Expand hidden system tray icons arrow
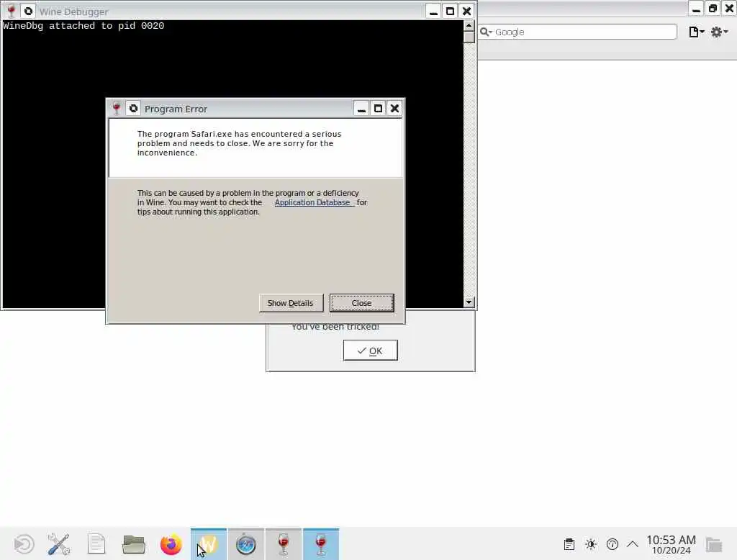737x560 pixels. [633, 544]
